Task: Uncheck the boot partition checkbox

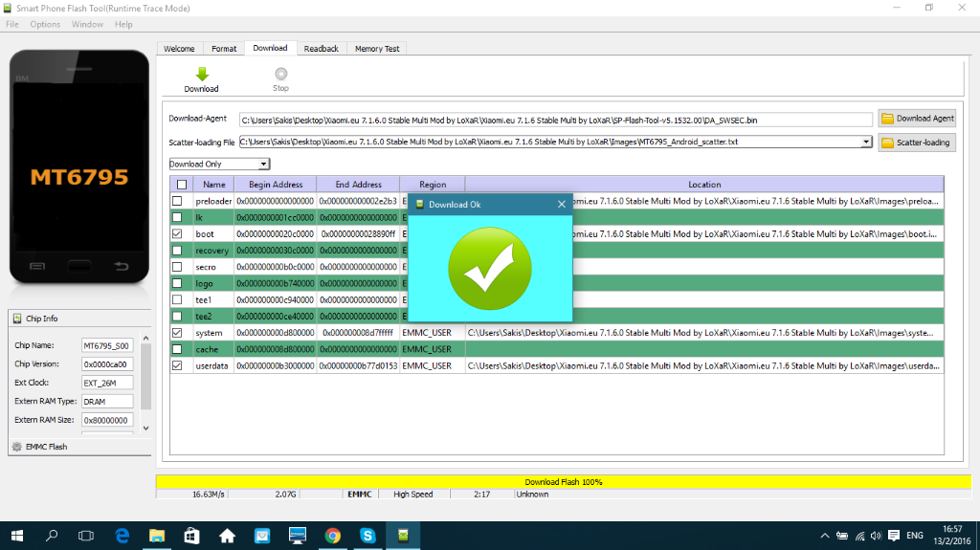Action: tap(177, 234)
